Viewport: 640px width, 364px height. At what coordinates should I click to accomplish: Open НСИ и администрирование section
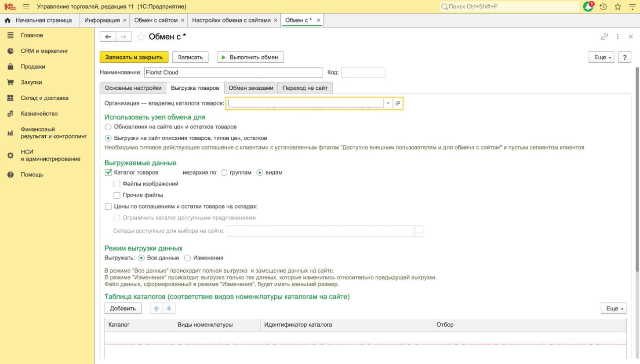point(50,156)
